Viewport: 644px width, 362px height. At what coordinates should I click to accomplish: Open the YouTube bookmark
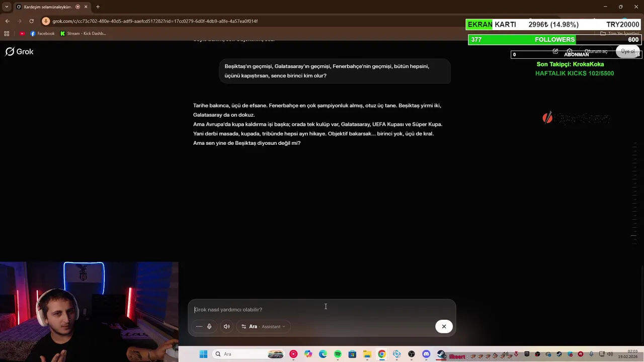pos(22,34)
